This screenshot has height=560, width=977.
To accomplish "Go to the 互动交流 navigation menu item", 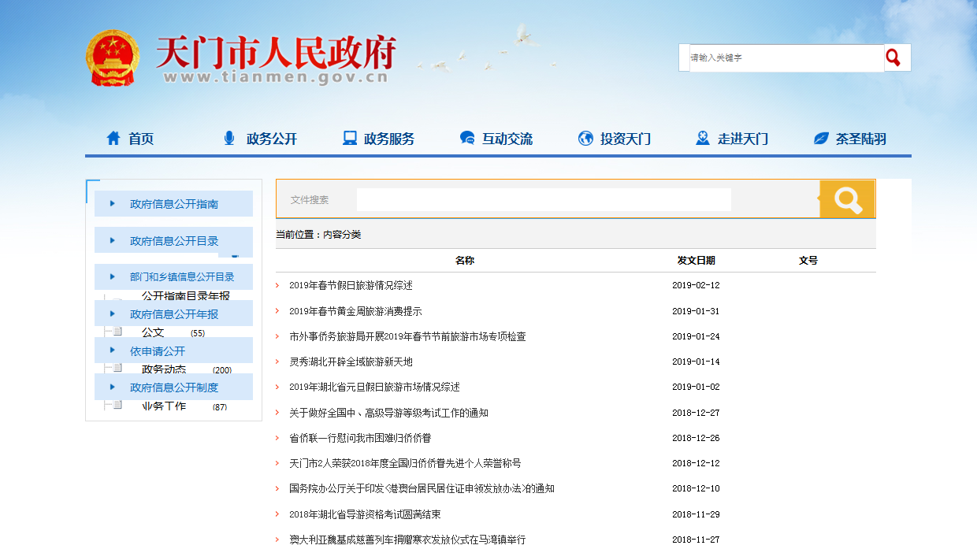I will 507,139.
